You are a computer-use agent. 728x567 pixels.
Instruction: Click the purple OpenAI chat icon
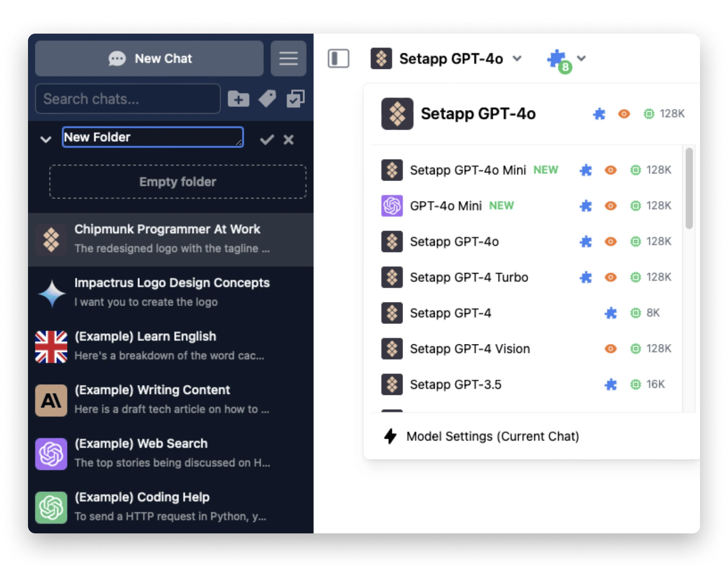51,454
